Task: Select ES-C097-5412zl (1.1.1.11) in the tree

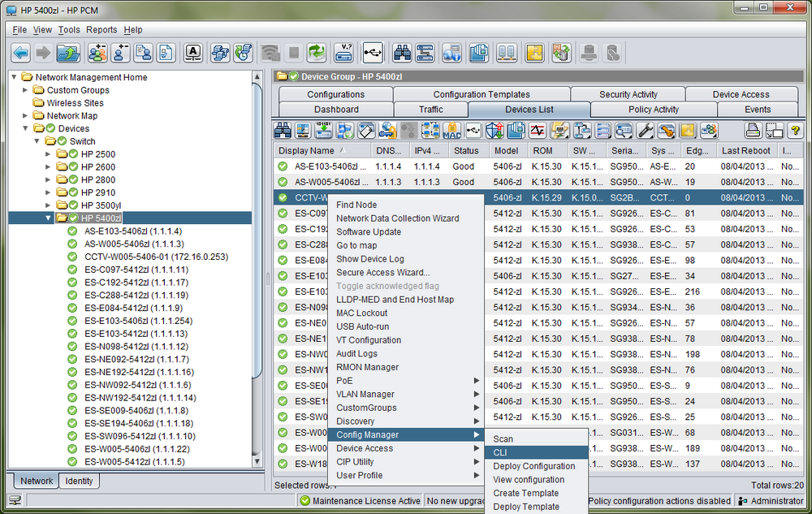Action: [136, 270]
